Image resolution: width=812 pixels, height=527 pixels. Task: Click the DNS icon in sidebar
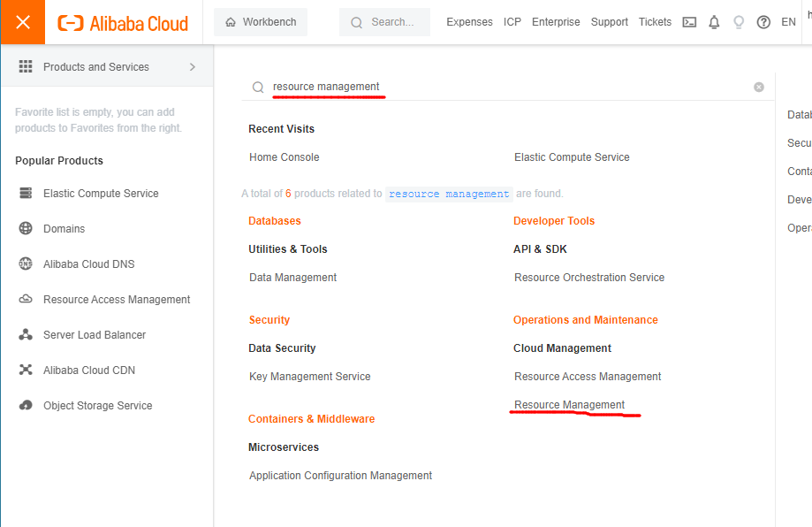pos(26,263)
